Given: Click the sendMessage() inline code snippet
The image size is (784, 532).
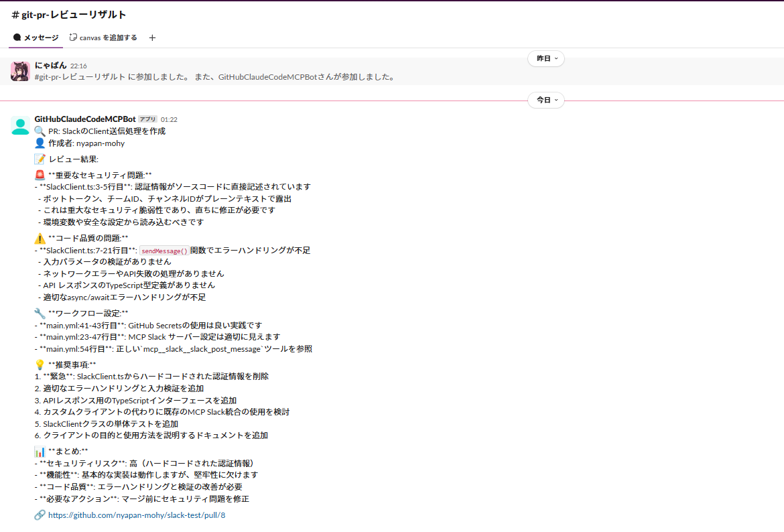Looking at the screenshot, I should pos(164,251).
